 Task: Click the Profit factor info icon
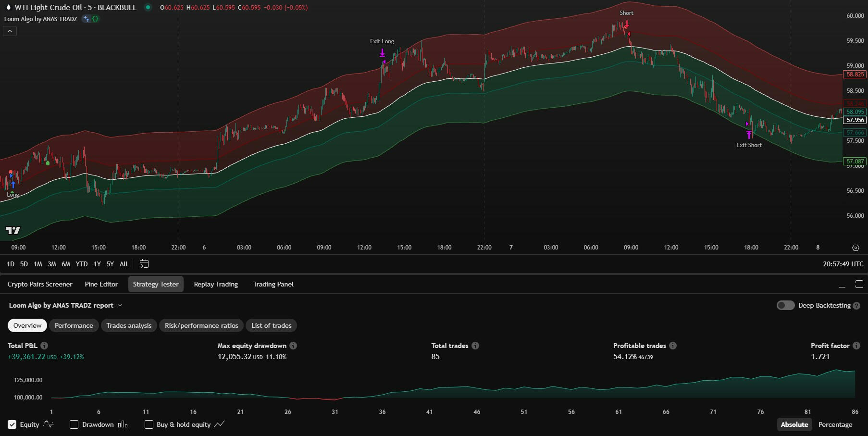[x=856, y=346]
